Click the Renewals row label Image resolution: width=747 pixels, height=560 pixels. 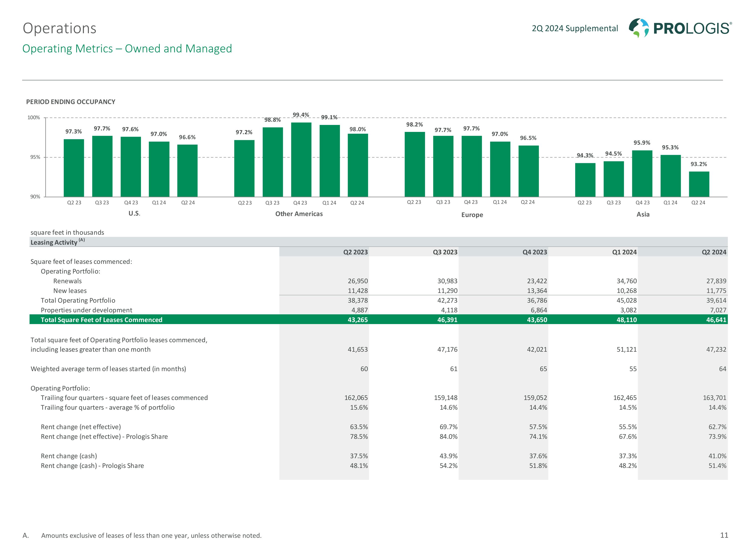[67, 281]
